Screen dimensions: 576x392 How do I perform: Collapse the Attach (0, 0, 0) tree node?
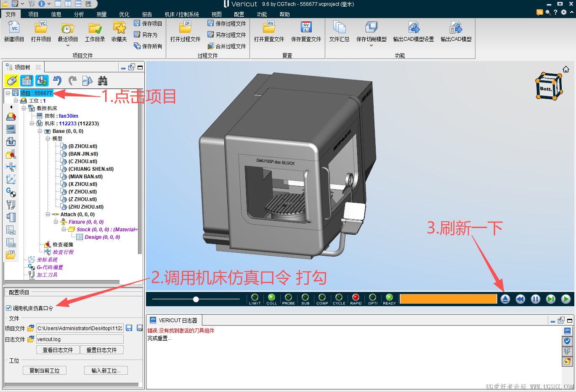coord(48,214)
